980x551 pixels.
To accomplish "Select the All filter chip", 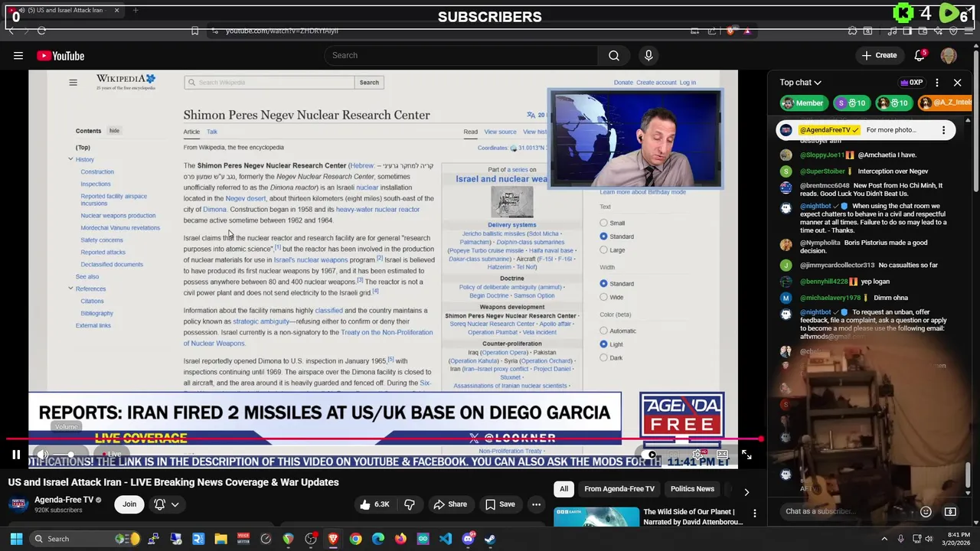I will [563, 489].
